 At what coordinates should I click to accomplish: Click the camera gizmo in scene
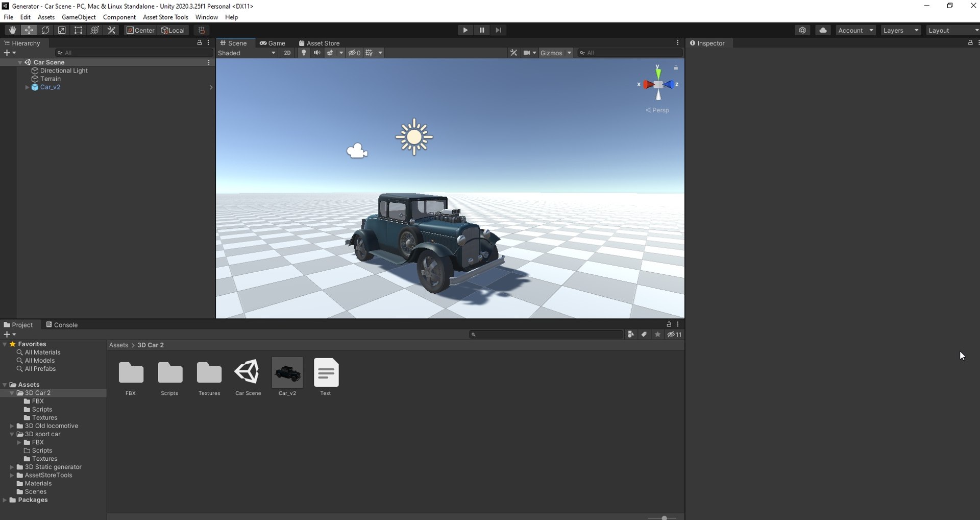coord(357,151)
